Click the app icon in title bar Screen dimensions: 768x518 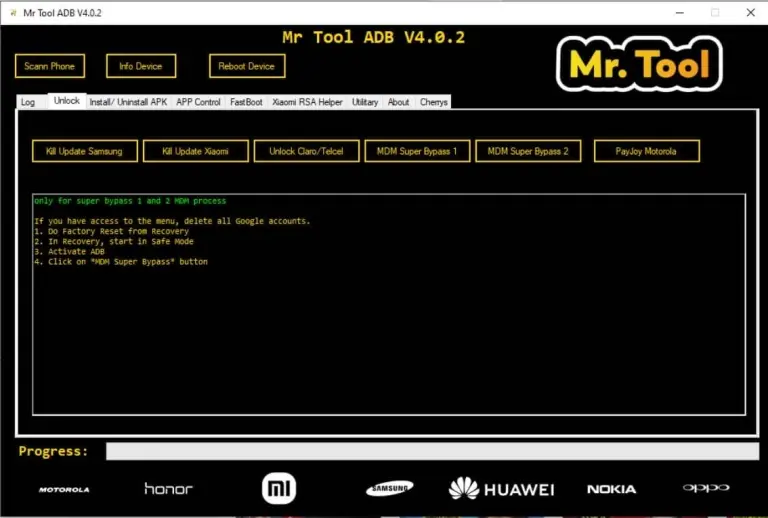coord(13,13)
